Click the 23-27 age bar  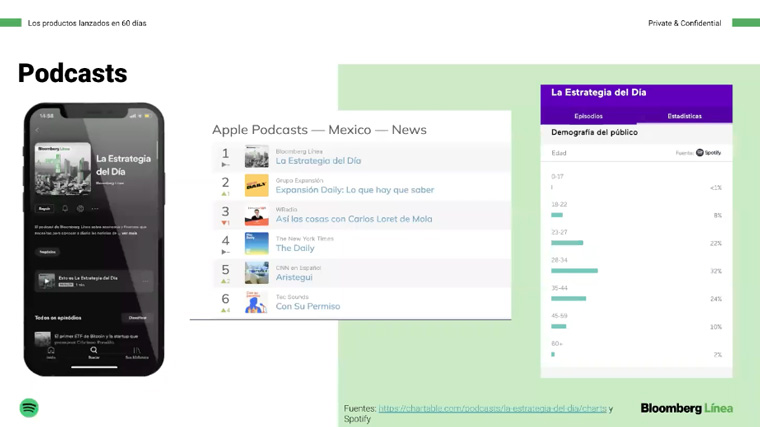pyautogui.click(x=567, y=243)
